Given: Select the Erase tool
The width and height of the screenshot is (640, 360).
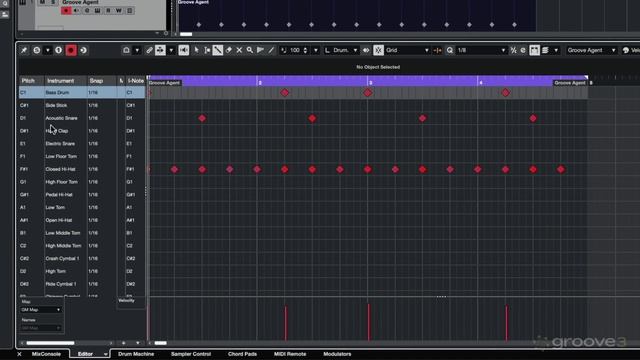Looking at the screenshot, I should [229, 50].
